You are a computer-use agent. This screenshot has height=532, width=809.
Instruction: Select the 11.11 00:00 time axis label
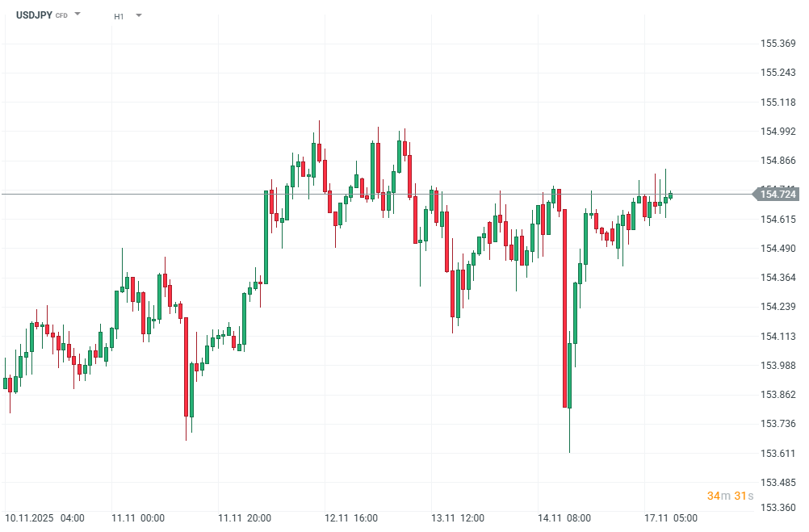click(138, 517)
